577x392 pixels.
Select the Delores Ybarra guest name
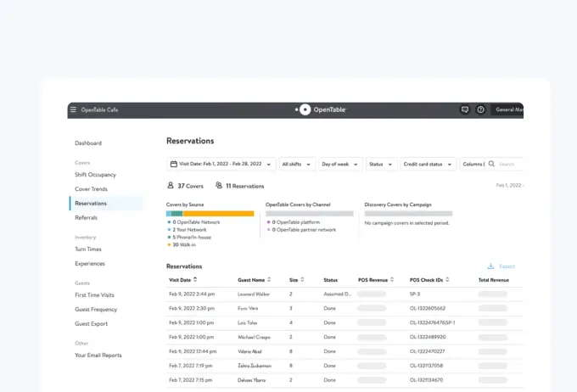point(251,380)
